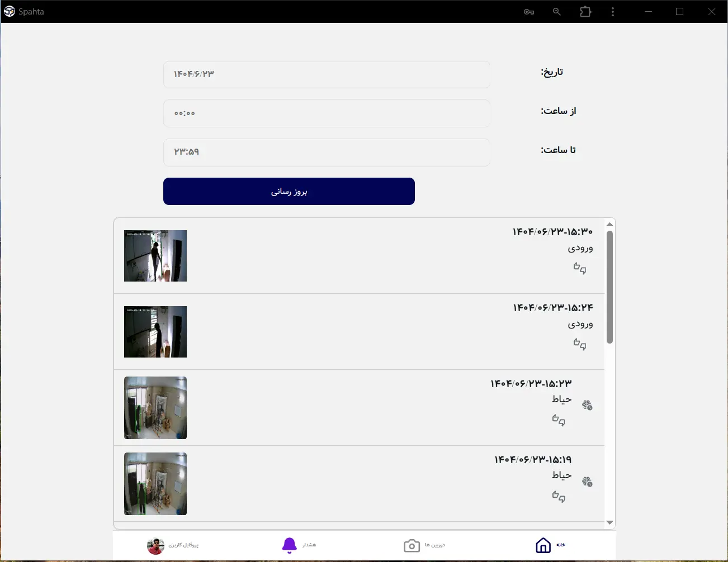Click brain-clock icon on the 15:23 alert
728x562 pixels.
(x=587, y=405)
